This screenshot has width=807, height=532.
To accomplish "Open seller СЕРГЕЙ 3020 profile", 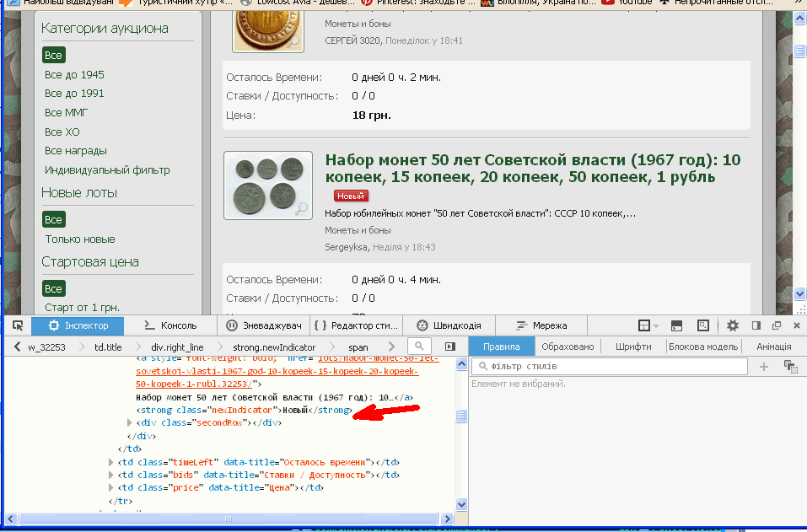I will tap(352, 40).
